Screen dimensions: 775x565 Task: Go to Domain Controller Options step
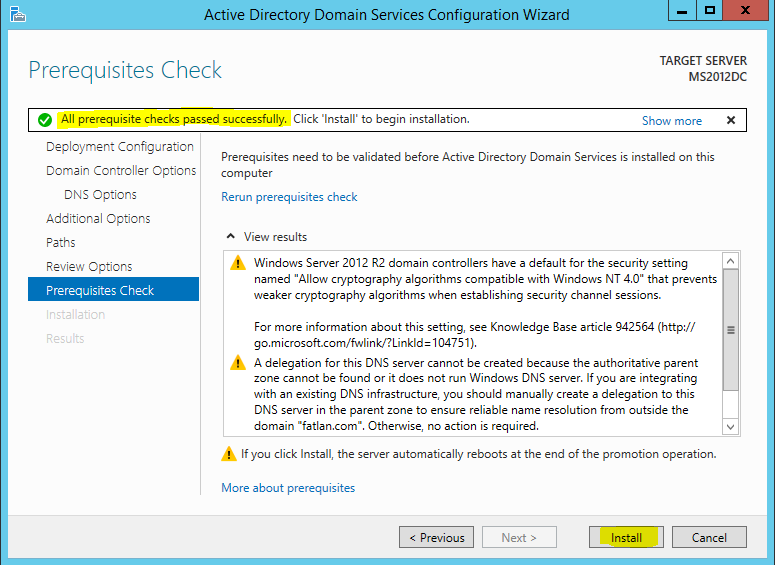click(x=121, y=171)
